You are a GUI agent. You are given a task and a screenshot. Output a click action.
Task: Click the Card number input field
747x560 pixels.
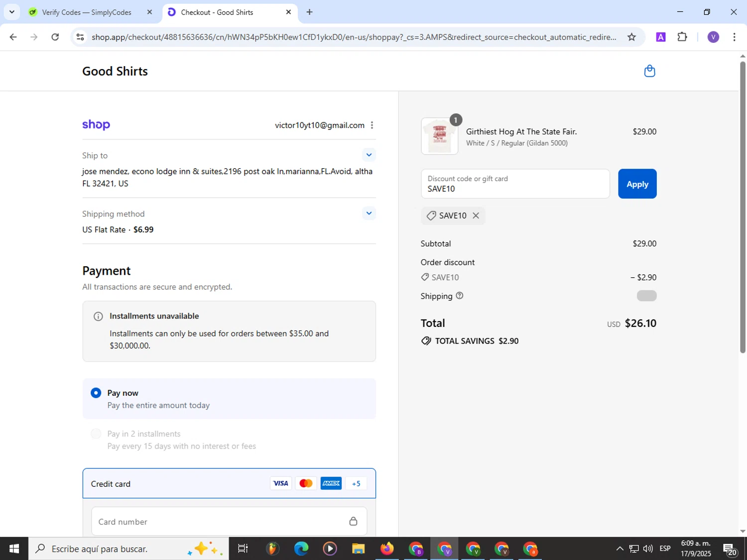coord(229,521)
